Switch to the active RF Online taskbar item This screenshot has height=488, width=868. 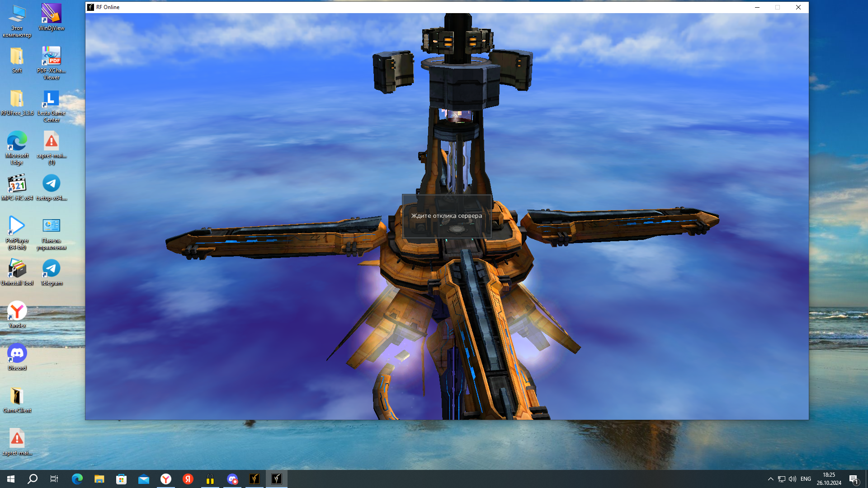point(277,479)
